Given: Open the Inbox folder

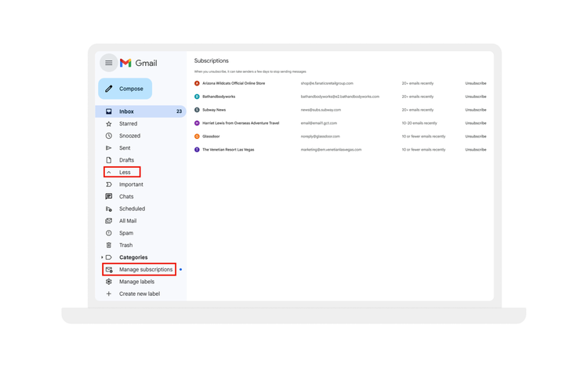Looking at the screenshot, I should coord(126,111).
